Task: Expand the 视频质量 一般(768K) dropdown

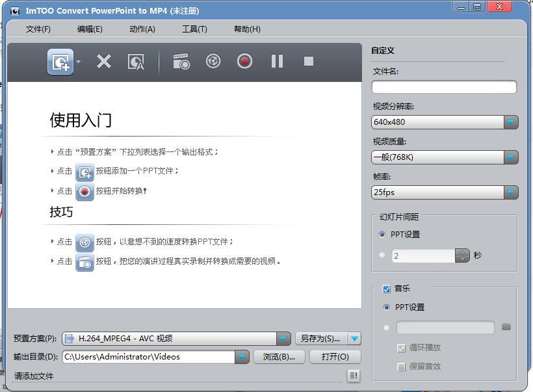Action: coord(510,157)
